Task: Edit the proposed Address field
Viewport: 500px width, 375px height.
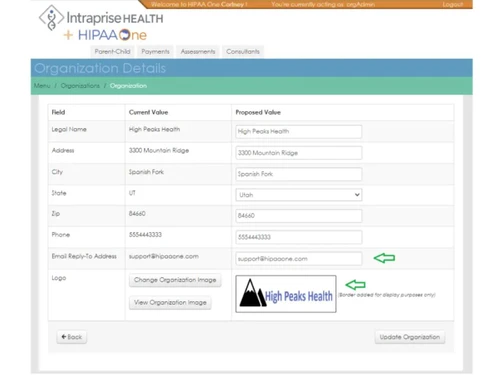Action: (298, 153)
